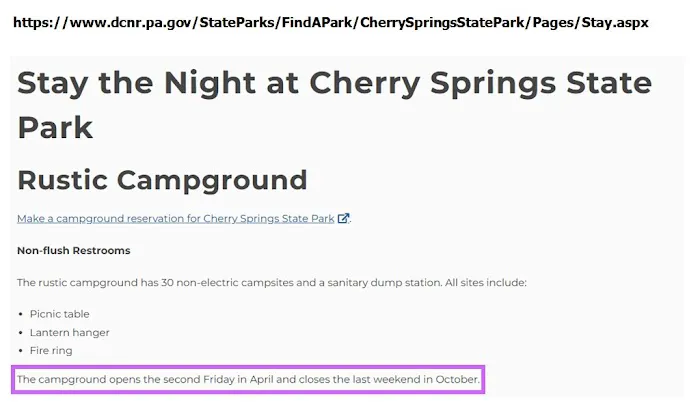Select the 'Rustic Campground' heading
Viewport: 700px width, 412px height.
tap(162, 180)
